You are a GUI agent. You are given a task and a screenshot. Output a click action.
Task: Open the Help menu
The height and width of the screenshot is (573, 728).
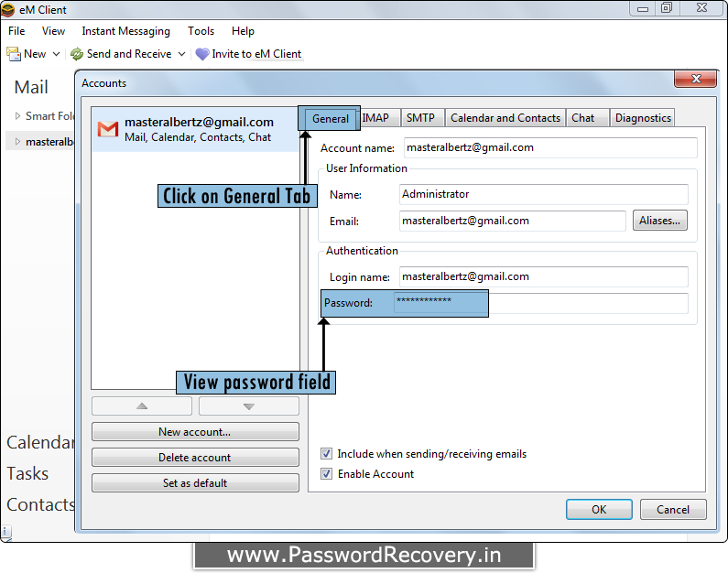click(x=243, y=31)
